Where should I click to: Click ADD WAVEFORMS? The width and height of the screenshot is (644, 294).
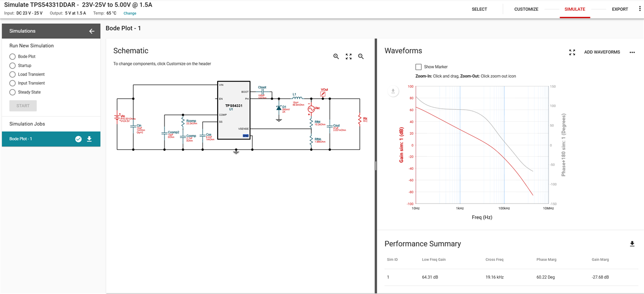click(x=602, y=52)
